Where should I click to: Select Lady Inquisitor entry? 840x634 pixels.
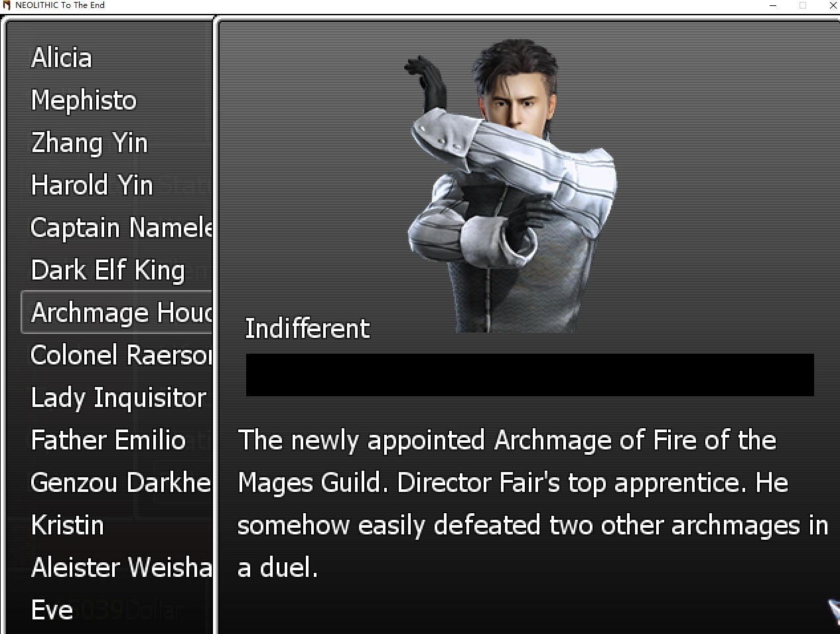(119, 398)
